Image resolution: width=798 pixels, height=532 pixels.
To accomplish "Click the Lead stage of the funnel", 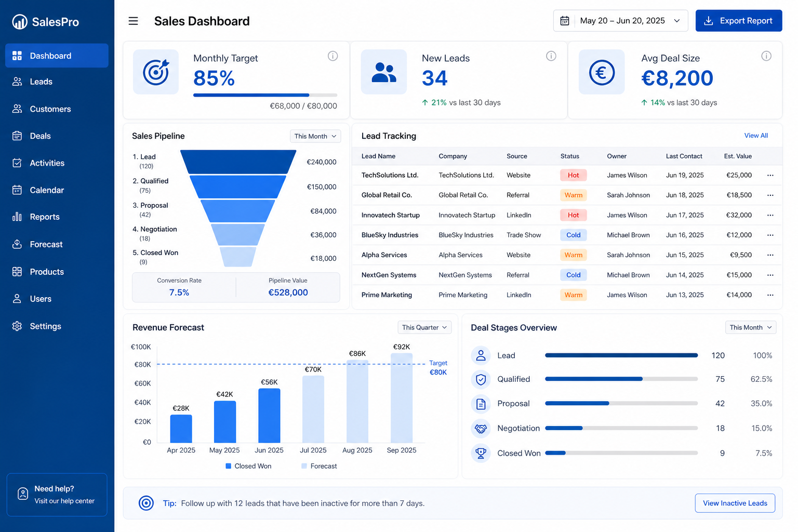I will (x=238, y=162).
